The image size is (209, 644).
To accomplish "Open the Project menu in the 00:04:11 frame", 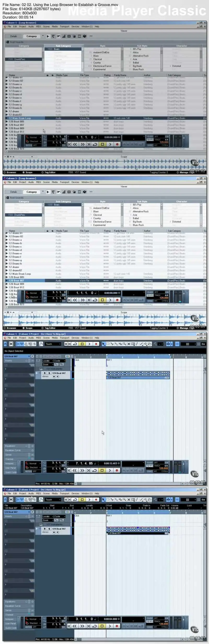I will (x=22, y=494).
